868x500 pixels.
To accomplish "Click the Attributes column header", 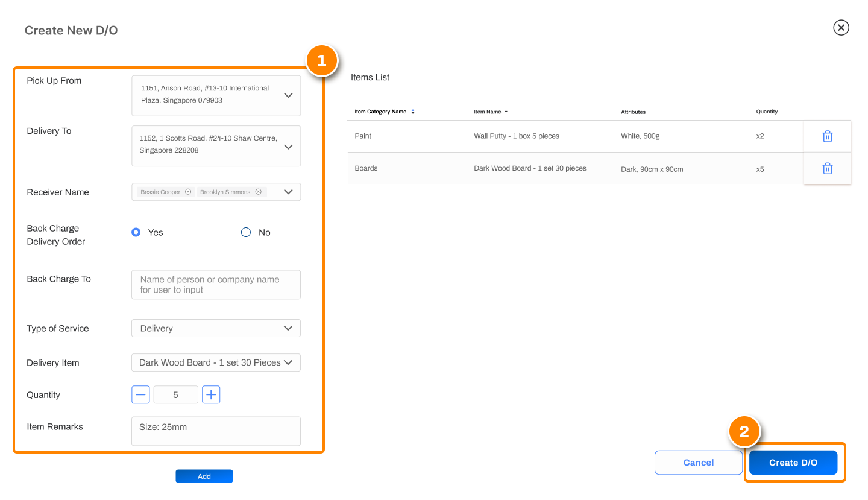I will 634,112.
